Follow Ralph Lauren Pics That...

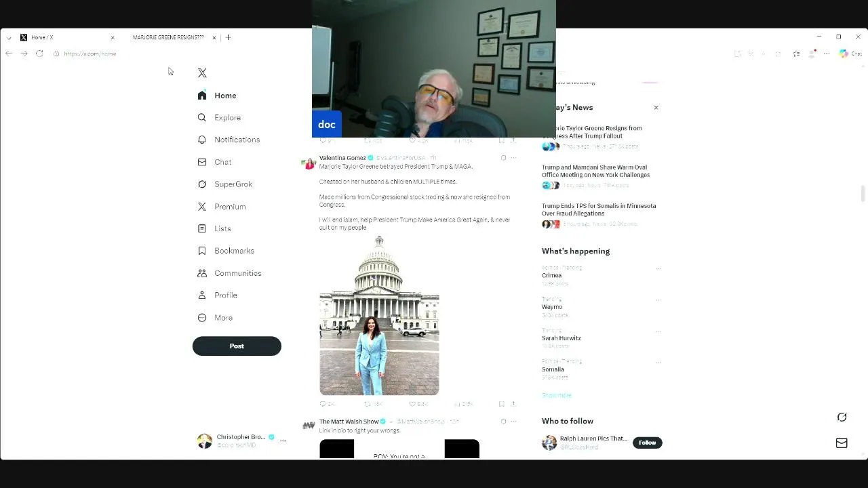click(x=647, y=443)
